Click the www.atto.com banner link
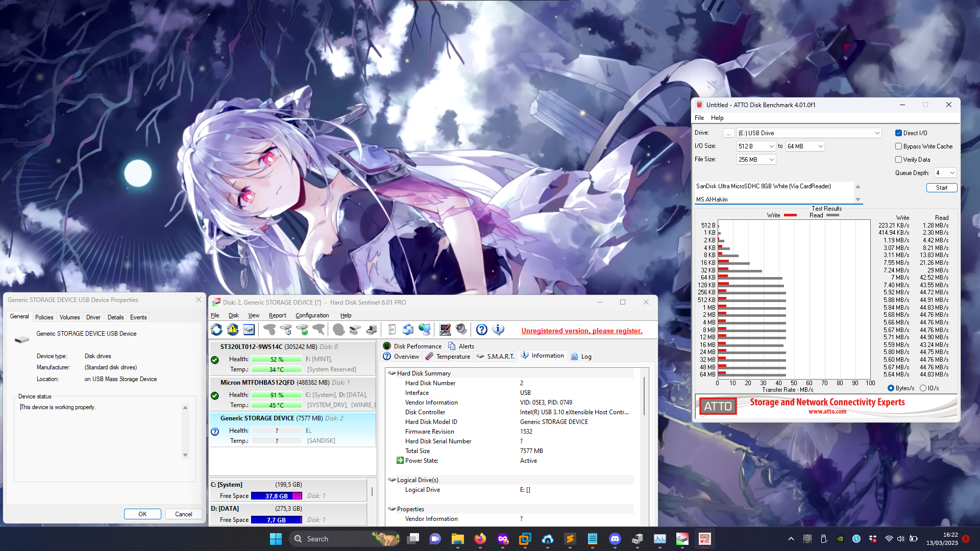 click(827, 412)
